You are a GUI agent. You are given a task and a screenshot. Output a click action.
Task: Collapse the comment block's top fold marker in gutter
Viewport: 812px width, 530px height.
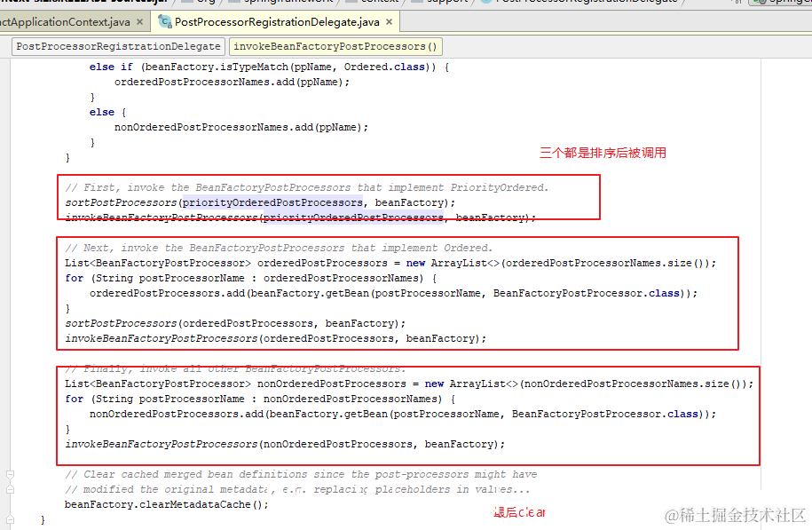tap(10, 475)
